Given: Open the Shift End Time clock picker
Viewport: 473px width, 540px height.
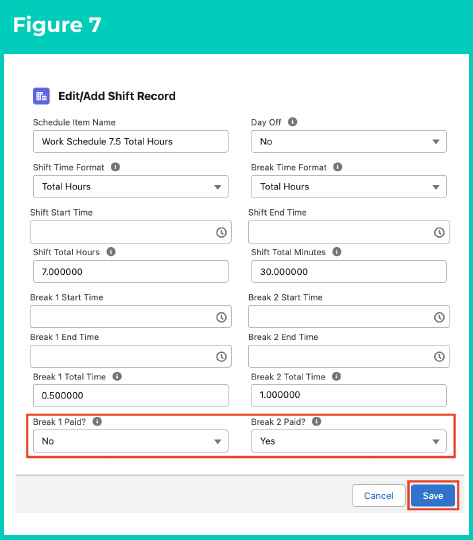Looking at the screenshot, I should click(x=439, y=232).
